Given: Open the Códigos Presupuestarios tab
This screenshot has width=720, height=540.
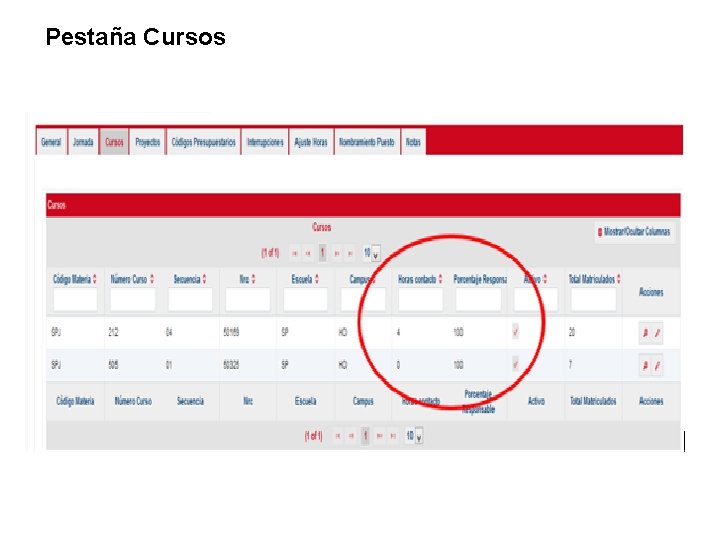Looking at the screenshot, I should pos(203,142).
